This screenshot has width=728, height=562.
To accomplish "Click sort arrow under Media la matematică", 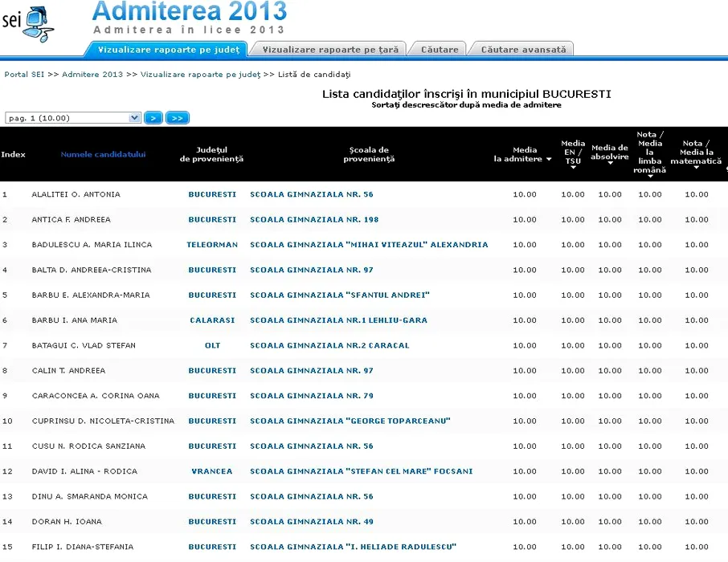I will point(697,167).
